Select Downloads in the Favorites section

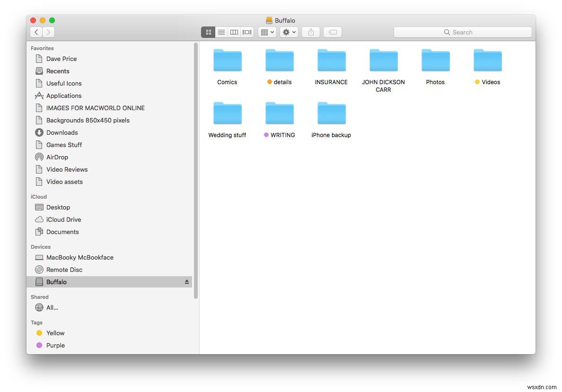click(x=62, y=132)
